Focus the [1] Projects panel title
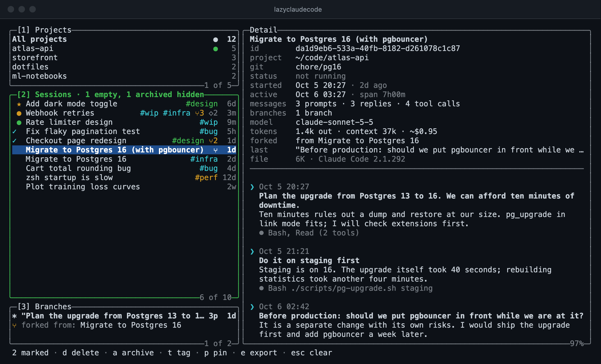 [44, 30]
